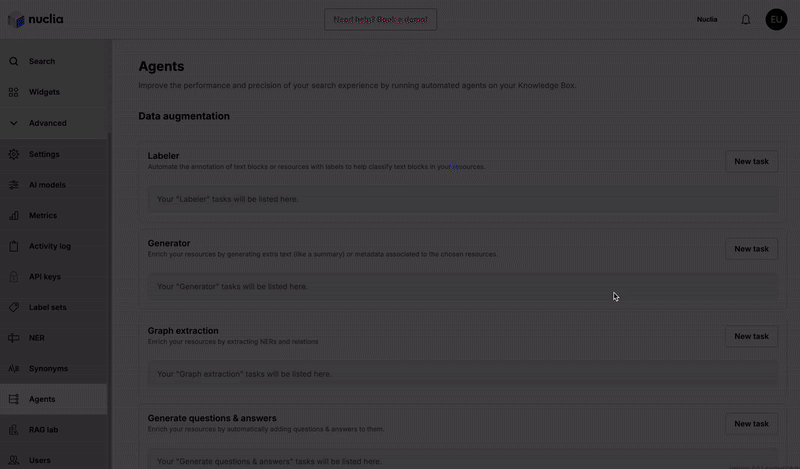800x469 pixels.
Task: Open the EU user avatar menu
Action: coord(776,19)
